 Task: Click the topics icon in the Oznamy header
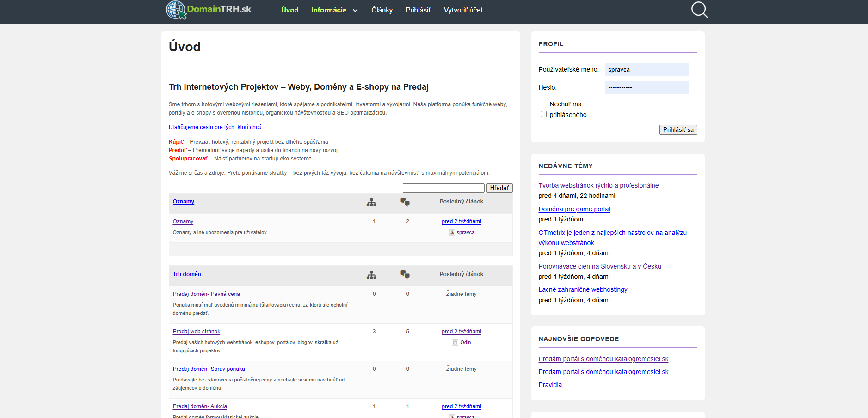point(371,202)
